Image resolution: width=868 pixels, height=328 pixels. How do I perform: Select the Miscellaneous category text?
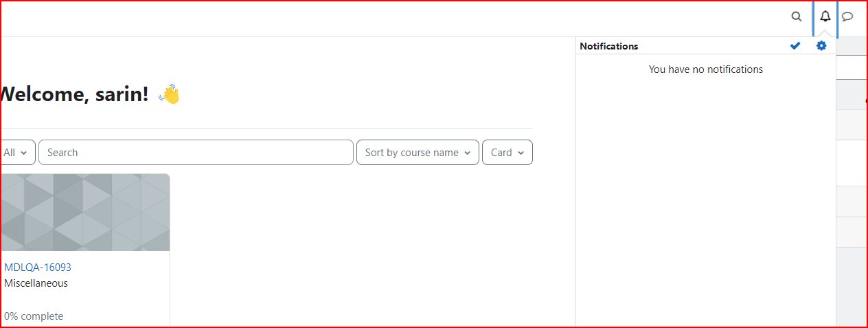point(36,283)
